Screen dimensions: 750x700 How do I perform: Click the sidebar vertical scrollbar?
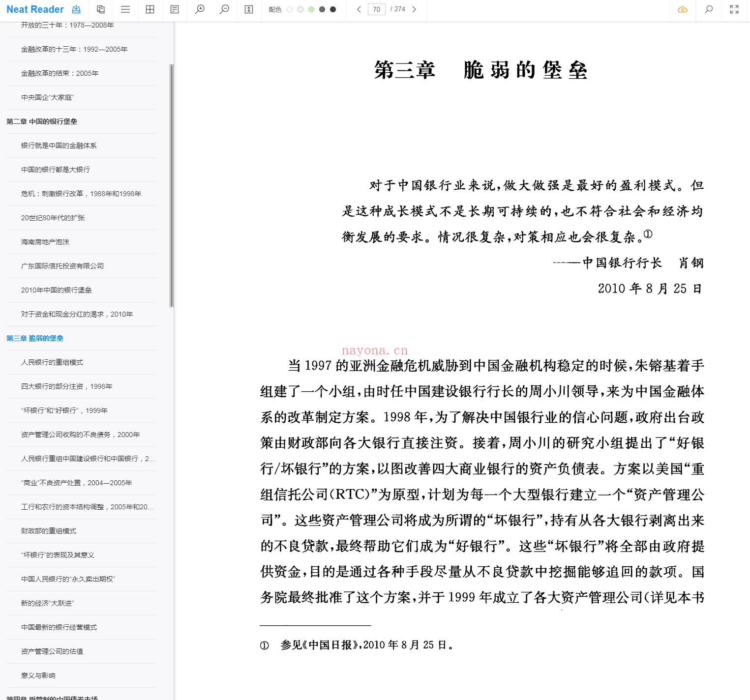click(172, 185)
